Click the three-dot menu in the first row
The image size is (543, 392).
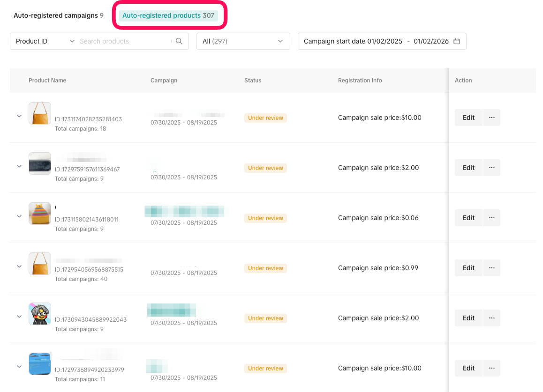[491, 118]
